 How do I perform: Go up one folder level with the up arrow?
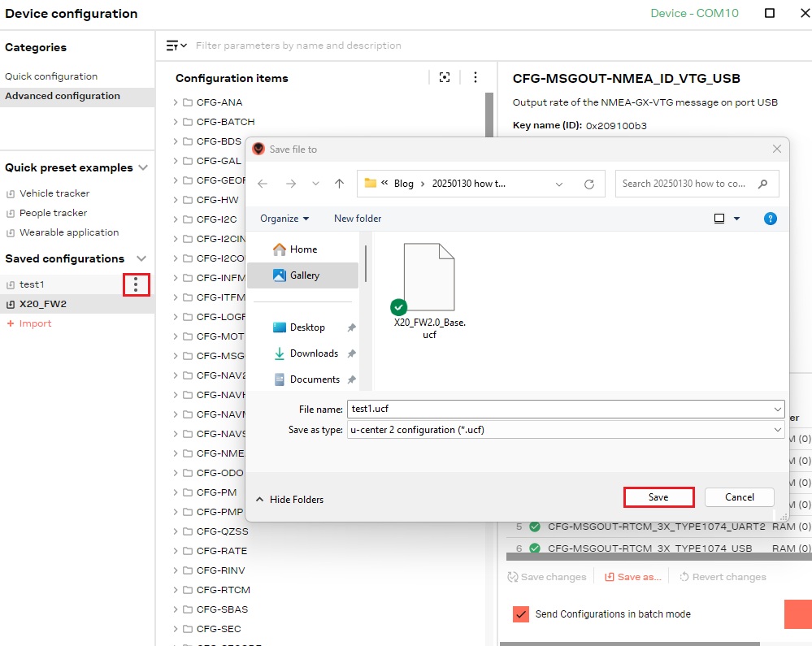(x=340, y=184)
